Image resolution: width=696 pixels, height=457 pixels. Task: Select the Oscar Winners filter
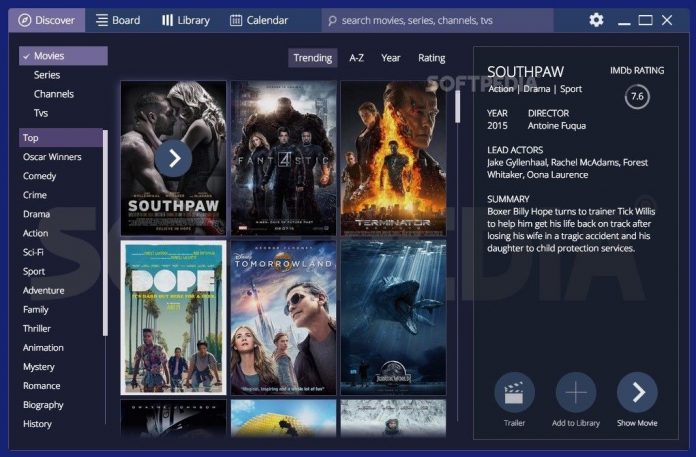tap(52, 157)
